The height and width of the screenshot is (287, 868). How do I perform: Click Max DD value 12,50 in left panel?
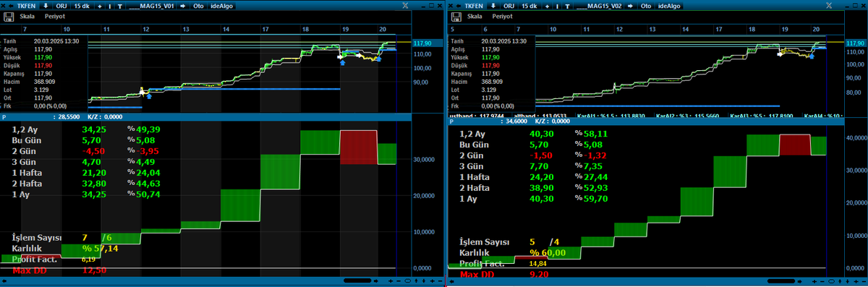point(94,270)
